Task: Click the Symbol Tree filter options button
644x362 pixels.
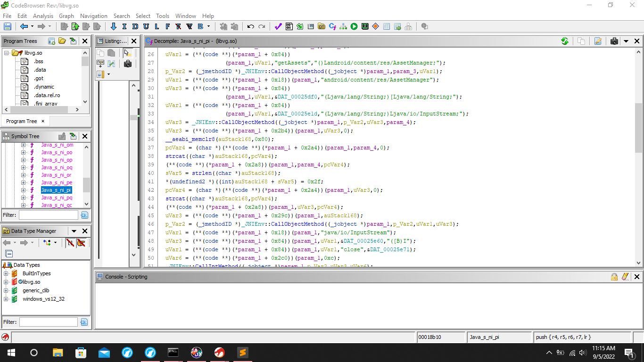Action: click(x=84, y=215)
